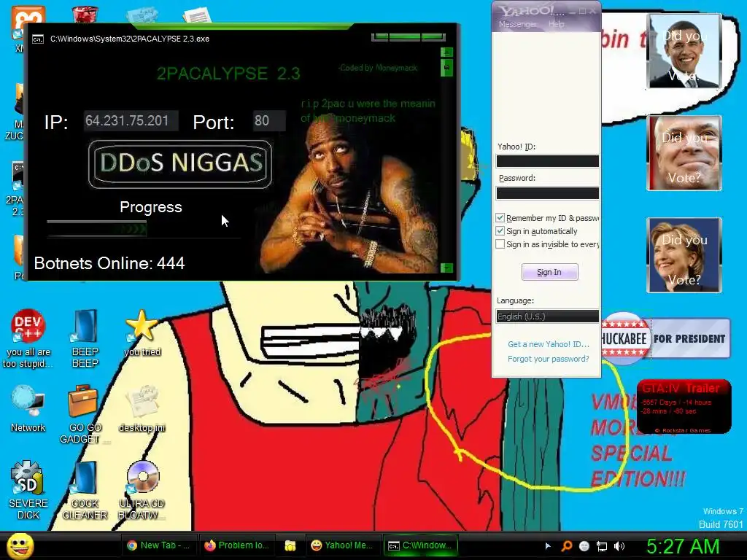Toggle Remember my ID & password checkbox

[500, 217]
